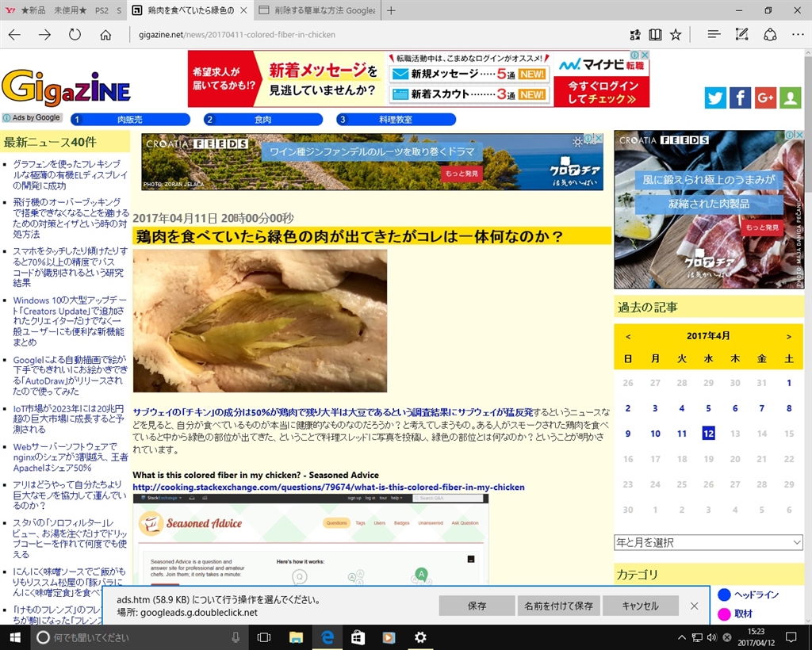Click the Croatia Feeds banner もっと発見 button

pos(462,174)
